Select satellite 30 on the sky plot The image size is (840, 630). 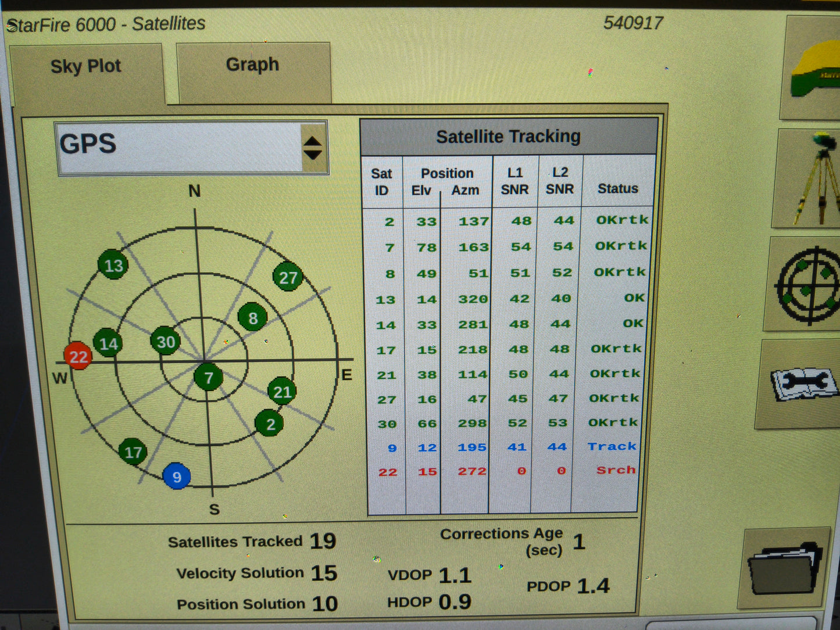(166, 341)
